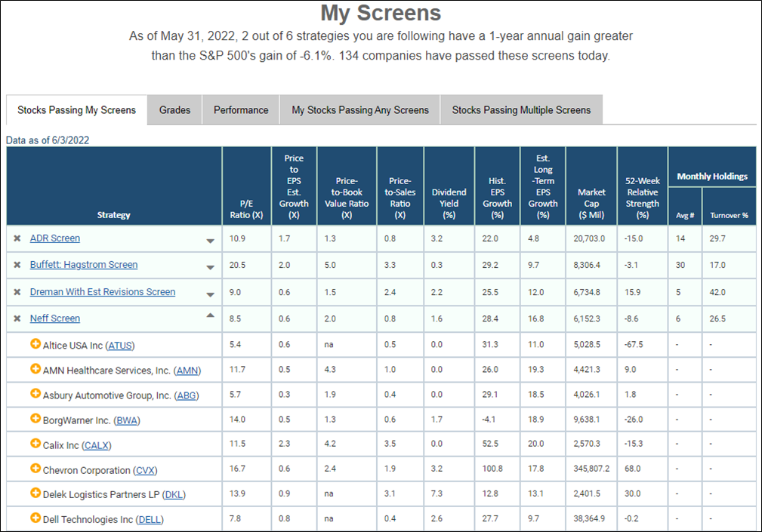Remove the ADR Screen with its X icon
This screenshot has height=532, width=762.
(x=17, y=238)
